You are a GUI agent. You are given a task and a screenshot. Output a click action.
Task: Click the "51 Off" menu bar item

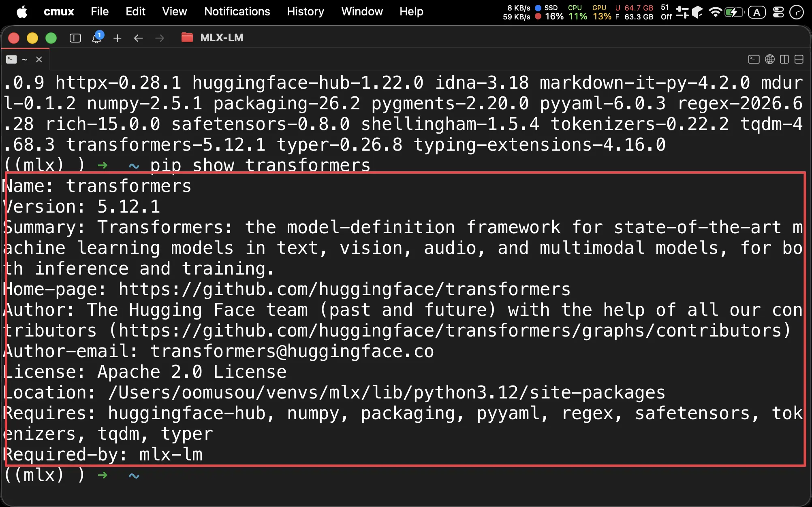click(x=666, y=12)
